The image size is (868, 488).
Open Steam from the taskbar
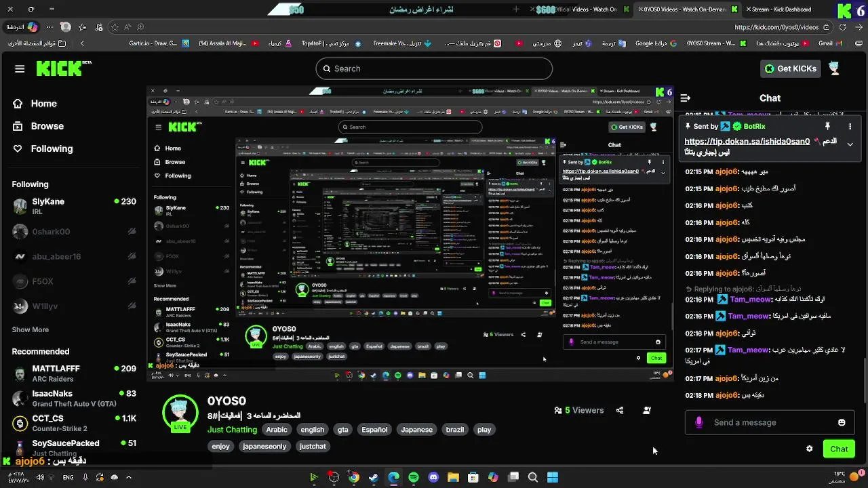(373, 477)
